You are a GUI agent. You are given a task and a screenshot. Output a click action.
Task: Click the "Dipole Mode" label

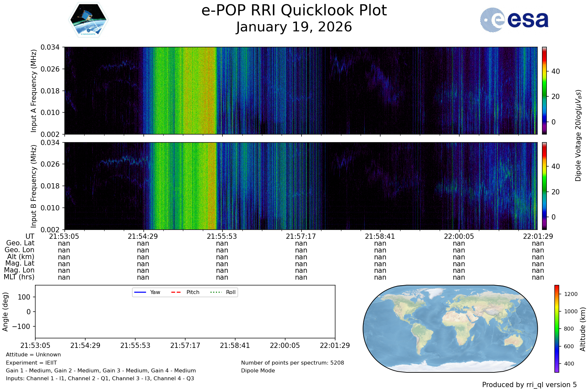[258, 371]
